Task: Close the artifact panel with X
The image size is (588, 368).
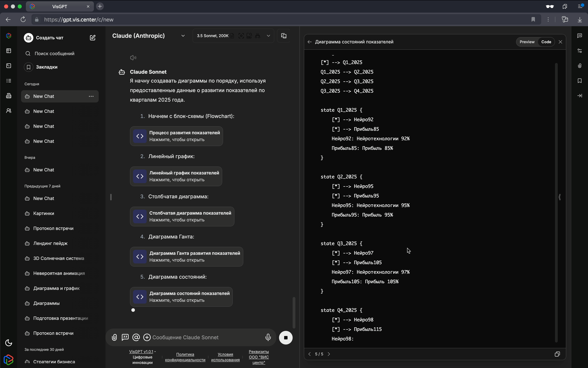Action: (560, 42)
